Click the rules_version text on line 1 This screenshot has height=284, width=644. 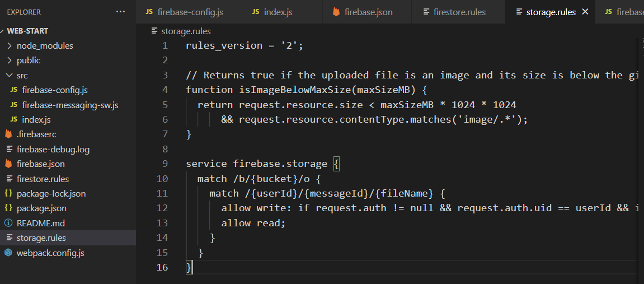click(x=224, y=45)
